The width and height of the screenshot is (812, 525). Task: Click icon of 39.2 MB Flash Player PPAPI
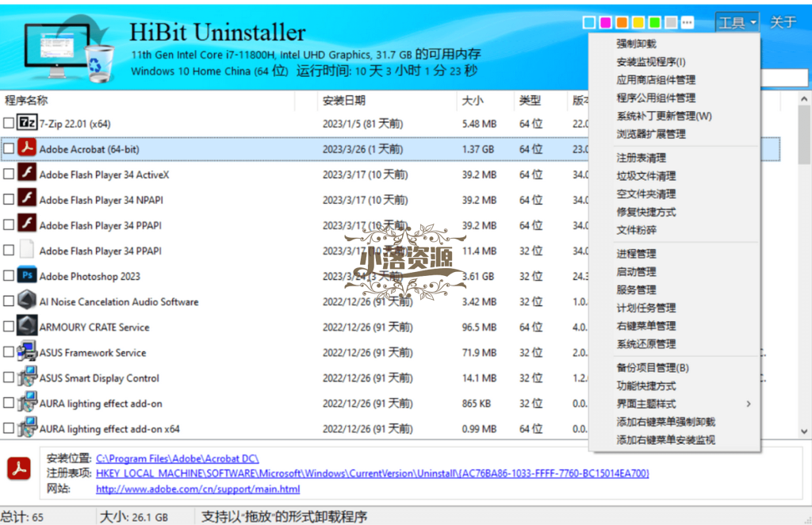click(27, 224)
